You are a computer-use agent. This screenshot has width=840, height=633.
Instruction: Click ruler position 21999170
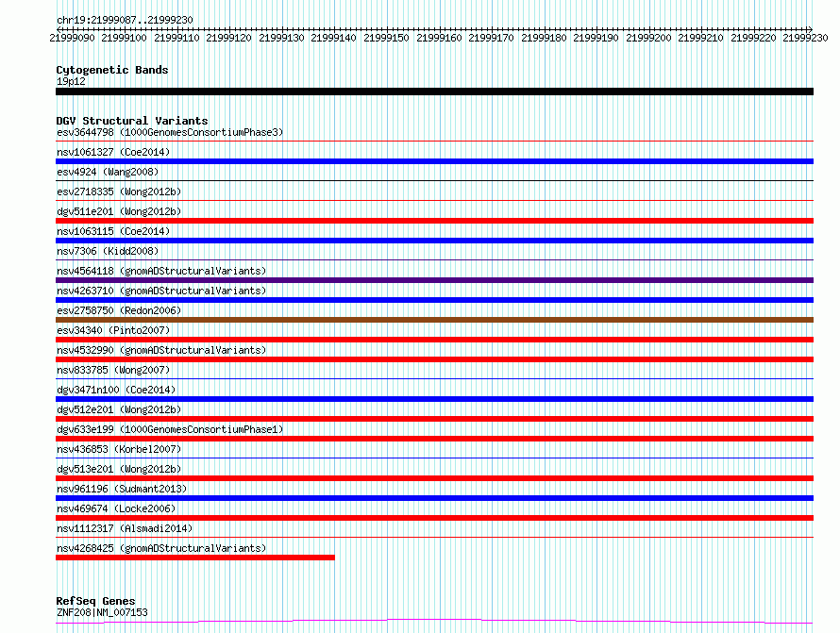tap(491, 38)
